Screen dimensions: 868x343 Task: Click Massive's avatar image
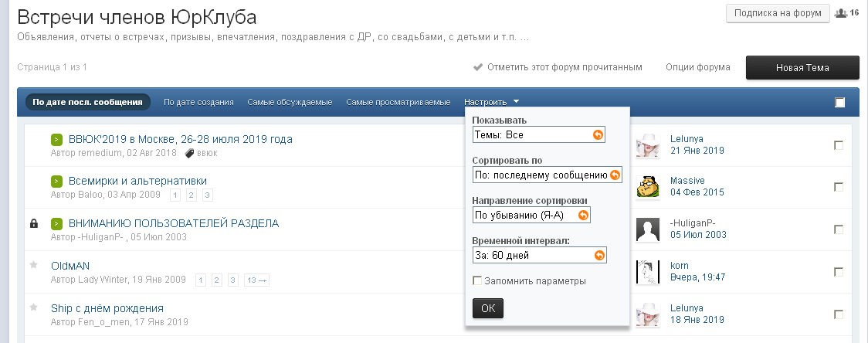pos(647,186)
